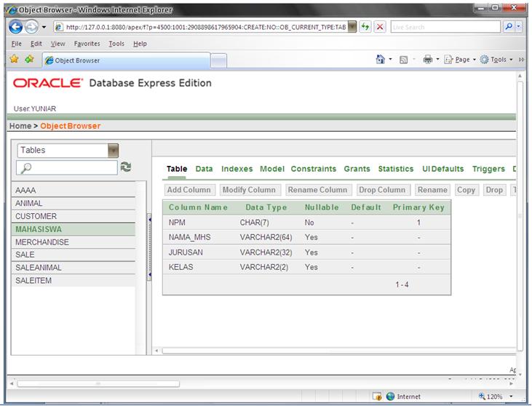Open a new blank browser tab

[x=218, y=61]
